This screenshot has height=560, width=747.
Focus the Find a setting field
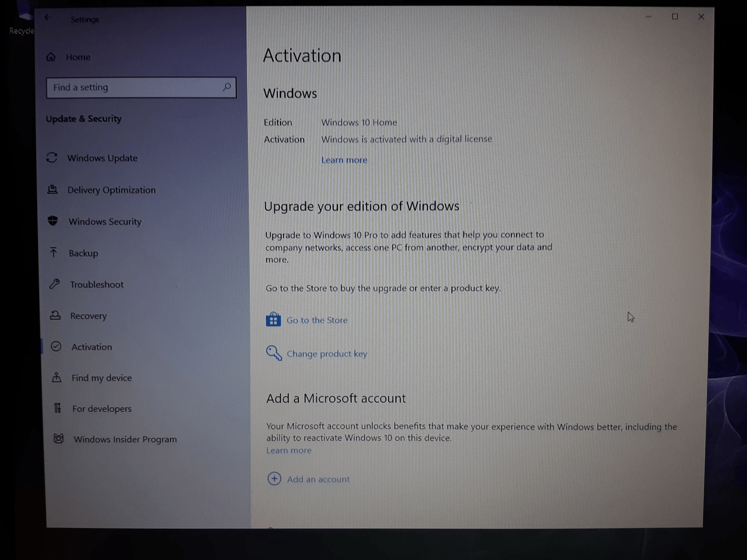point(141,87)
